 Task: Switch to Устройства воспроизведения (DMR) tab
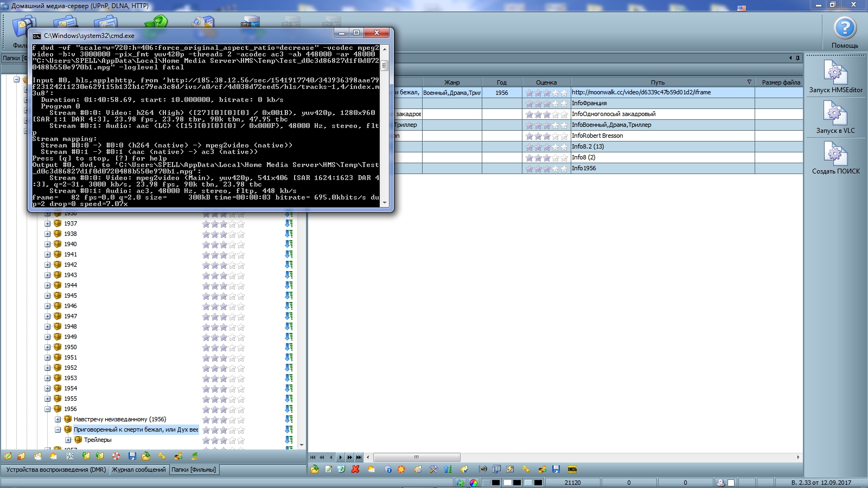coord(55,470)
